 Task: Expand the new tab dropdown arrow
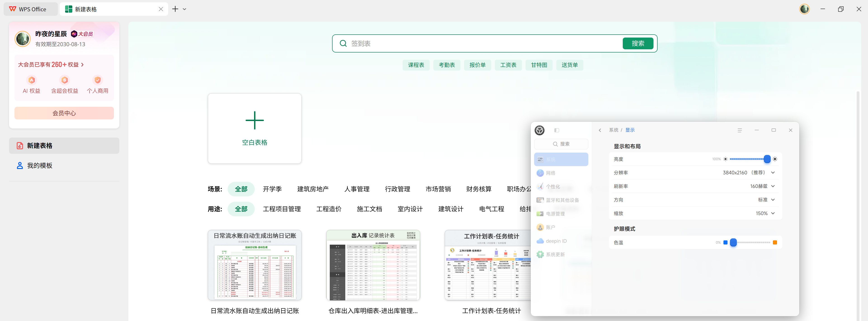pos(184,9)
